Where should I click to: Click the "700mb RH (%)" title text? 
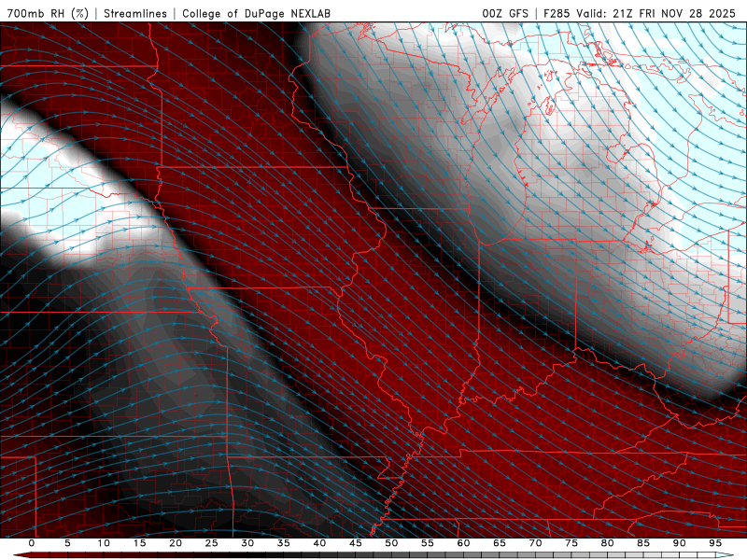click(48, 13)
